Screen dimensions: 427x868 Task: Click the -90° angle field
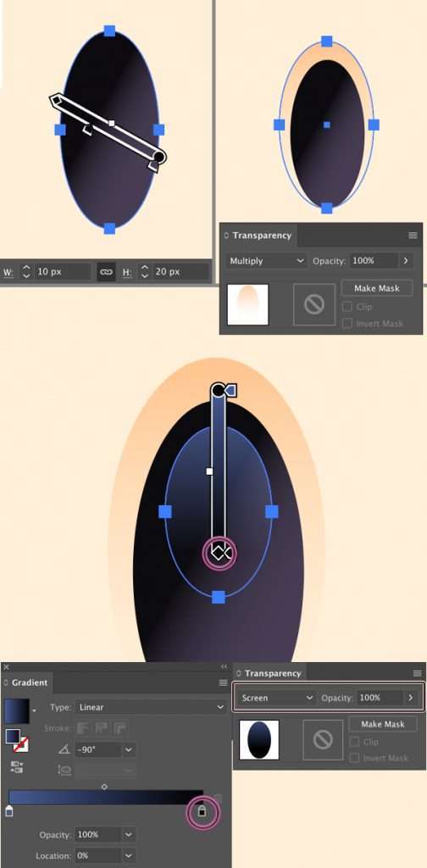point(98,750)
